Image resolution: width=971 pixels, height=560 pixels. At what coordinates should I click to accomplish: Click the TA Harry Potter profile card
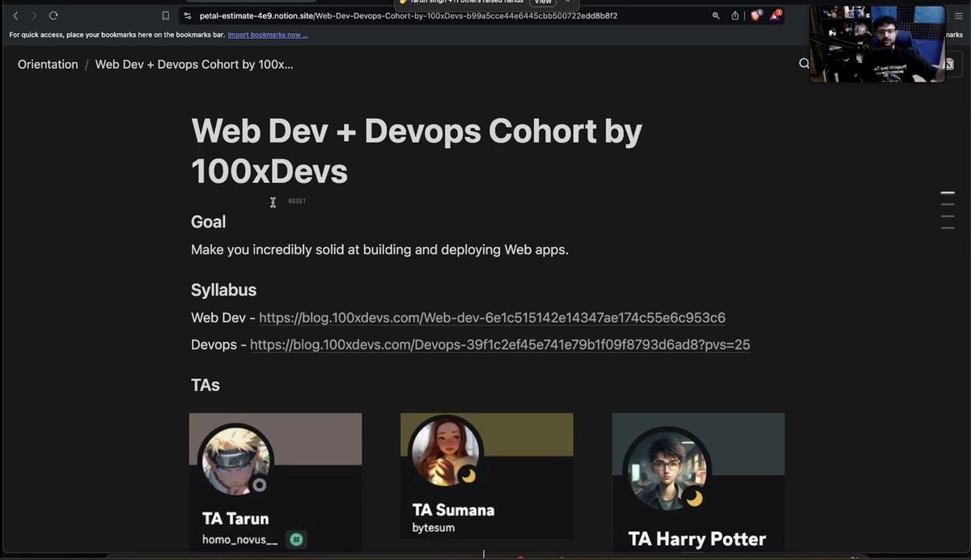coord(698,484)
